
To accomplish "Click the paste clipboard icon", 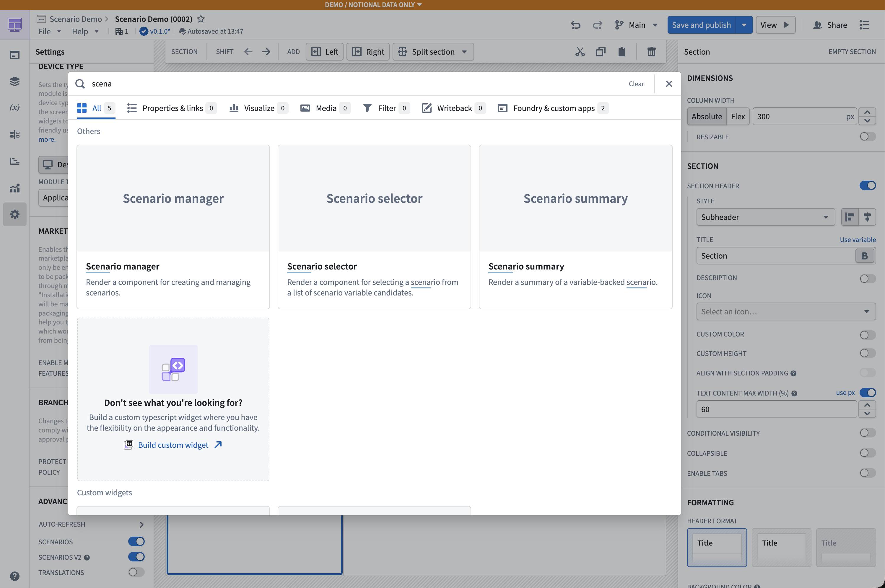I will [x=622, y=52].
